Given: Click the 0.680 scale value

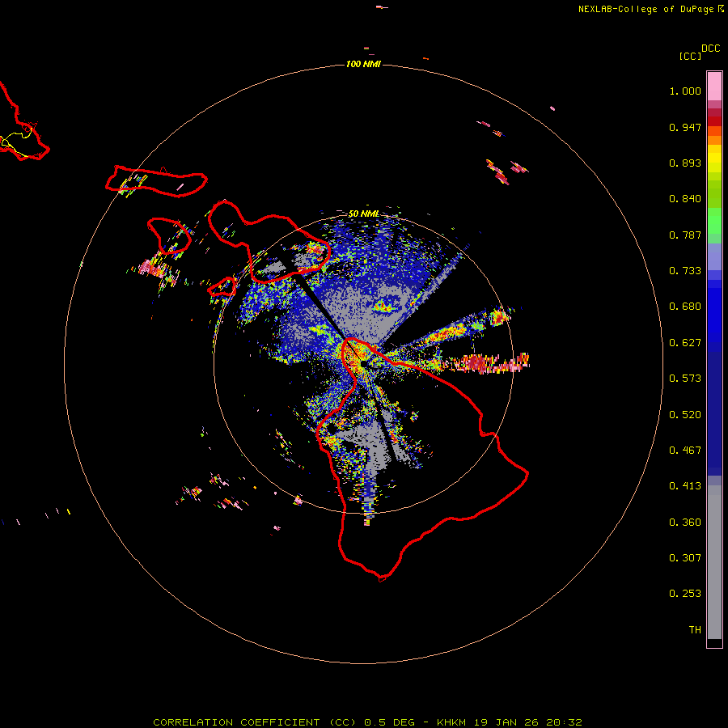Looking at the screenshot, I should [685, 307].
